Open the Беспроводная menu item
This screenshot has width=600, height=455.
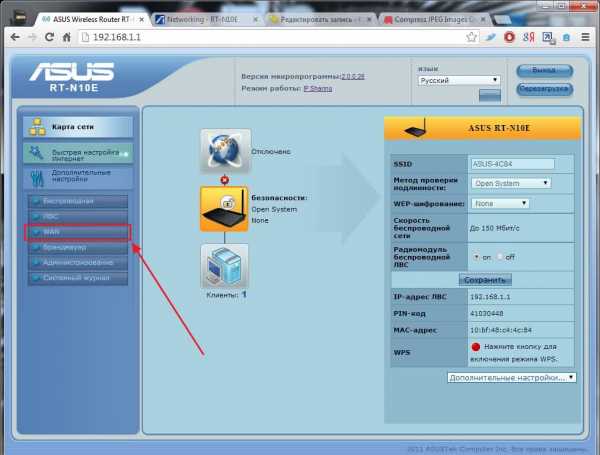click(x=78, y=201)
